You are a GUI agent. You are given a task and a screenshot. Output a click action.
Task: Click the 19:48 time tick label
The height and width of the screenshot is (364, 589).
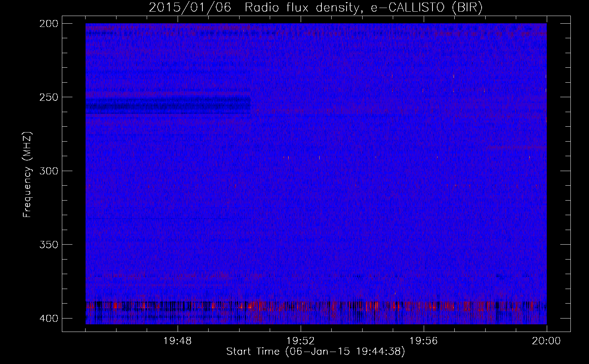[x=178, y=341]
